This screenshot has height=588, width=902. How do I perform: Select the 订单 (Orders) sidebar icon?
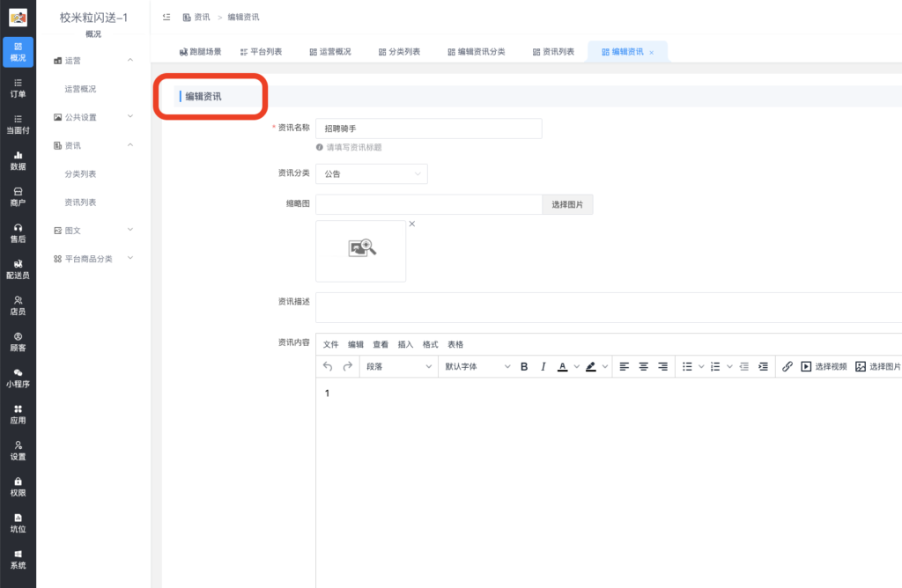16,88
